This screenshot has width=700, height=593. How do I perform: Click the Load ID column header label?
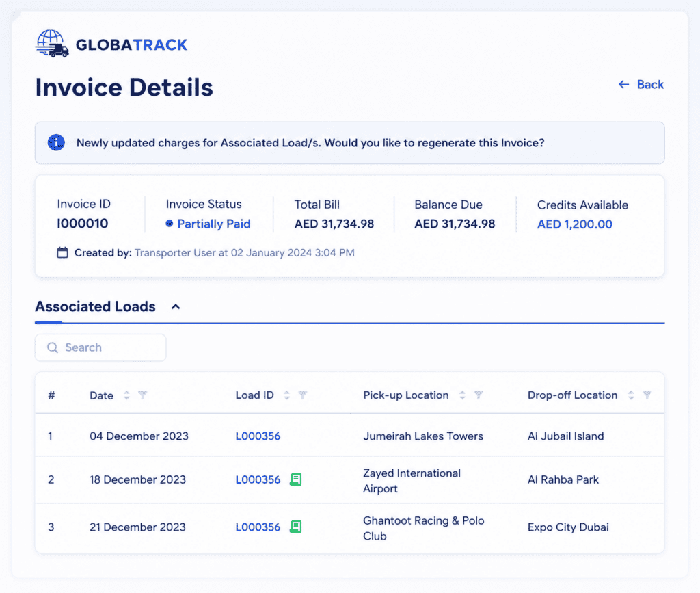(254, 395)
